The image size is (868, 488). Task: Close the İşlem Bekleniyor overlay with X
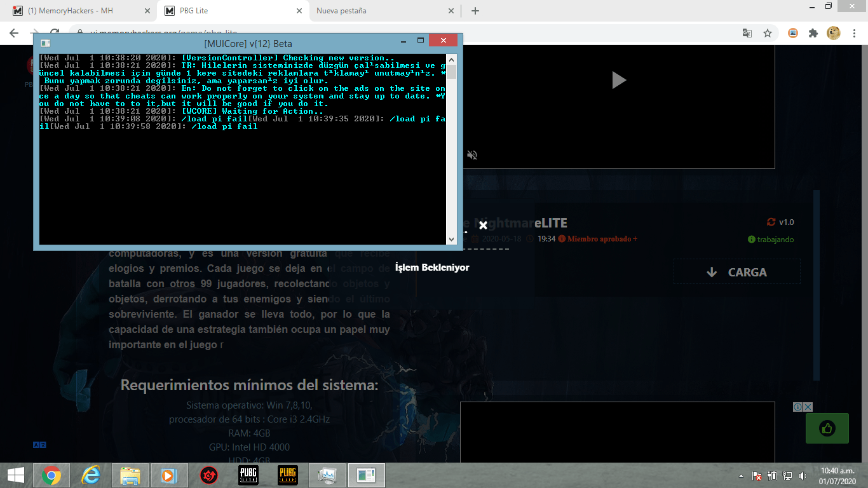[483, 226]
